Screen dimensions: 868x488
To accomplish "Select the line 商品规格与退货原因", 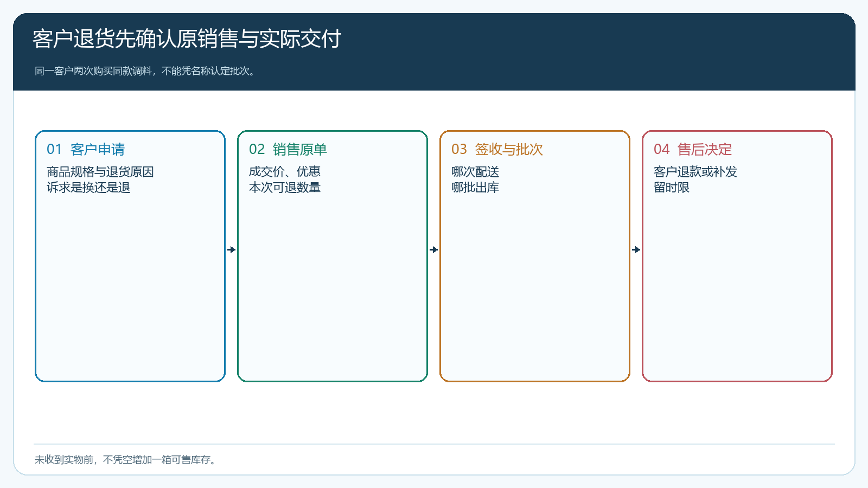I will (100, 172).
